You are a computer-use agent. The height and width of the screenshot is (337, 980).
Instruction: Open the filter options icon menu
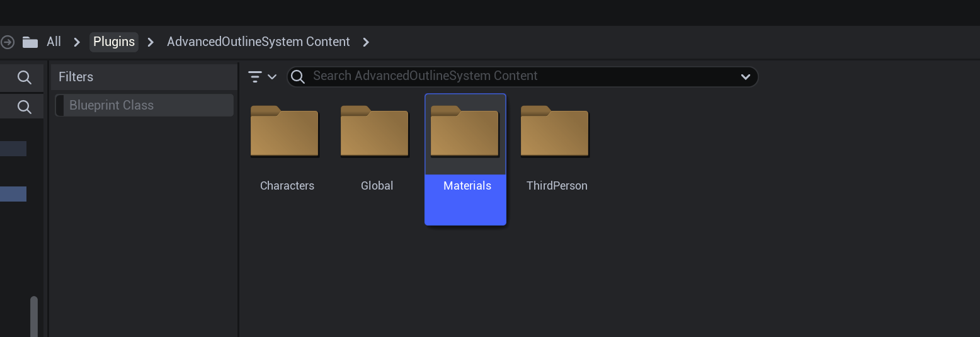[x=262, y=77]
